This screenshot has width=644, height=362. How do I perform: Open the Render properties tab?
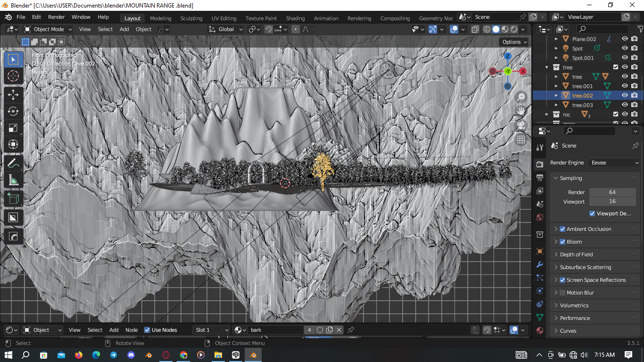coord(540,164)
